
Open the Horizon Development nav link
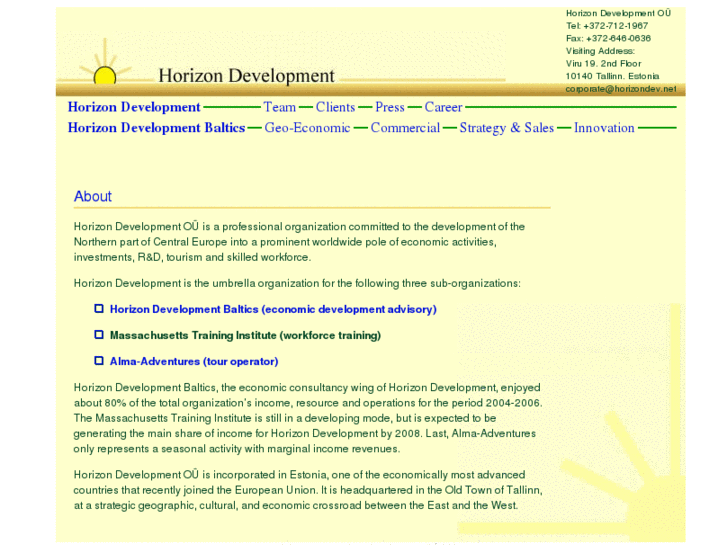(134, 107)
